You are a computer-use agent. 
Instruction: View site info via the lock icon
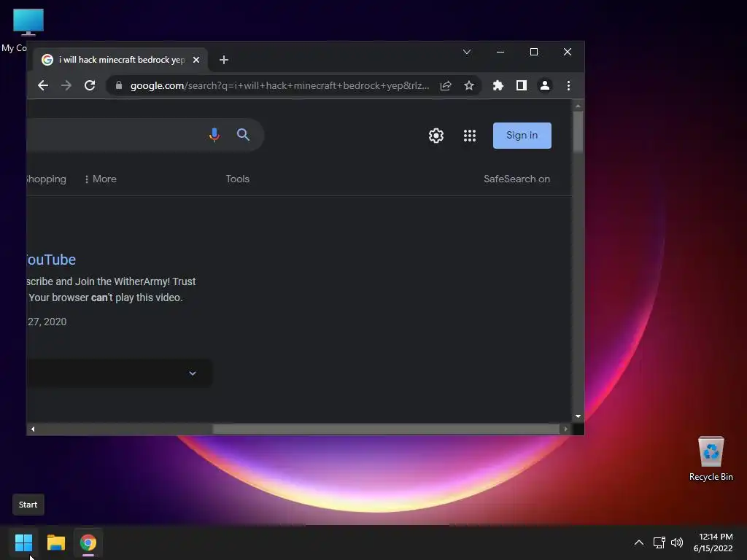point(119,86)
